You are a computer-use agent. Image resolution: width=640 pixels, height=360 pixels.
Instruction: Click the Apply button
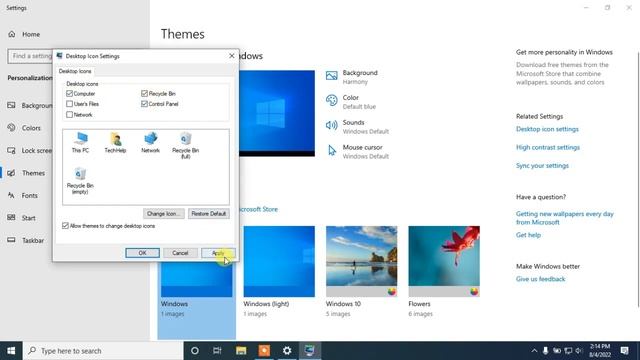[218, 253]
